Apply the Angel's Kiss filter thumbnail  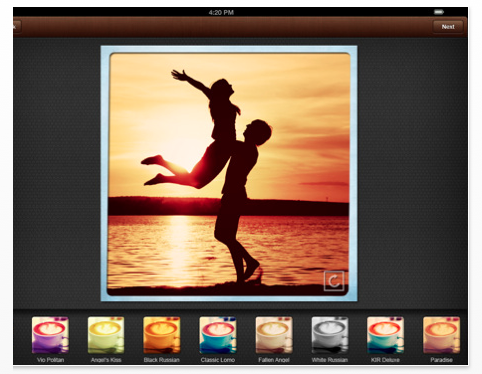[x=106, y=335]
